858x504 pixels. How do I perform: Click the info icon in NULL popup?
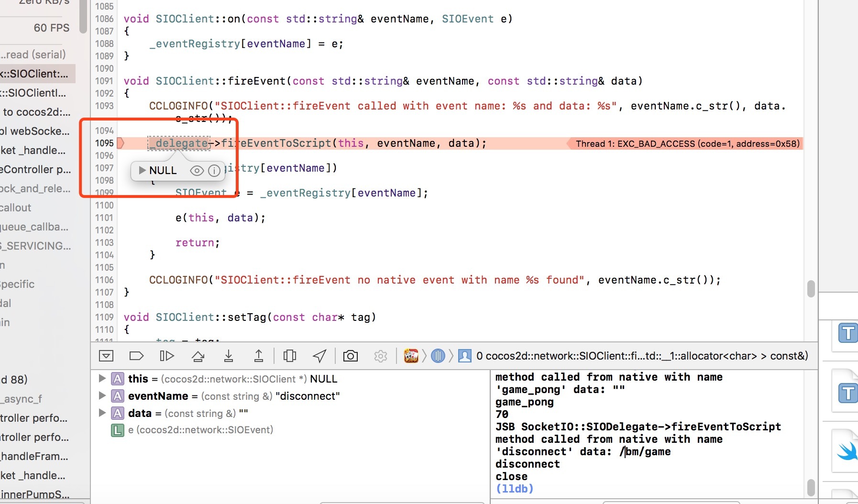[x=214, y=171]
